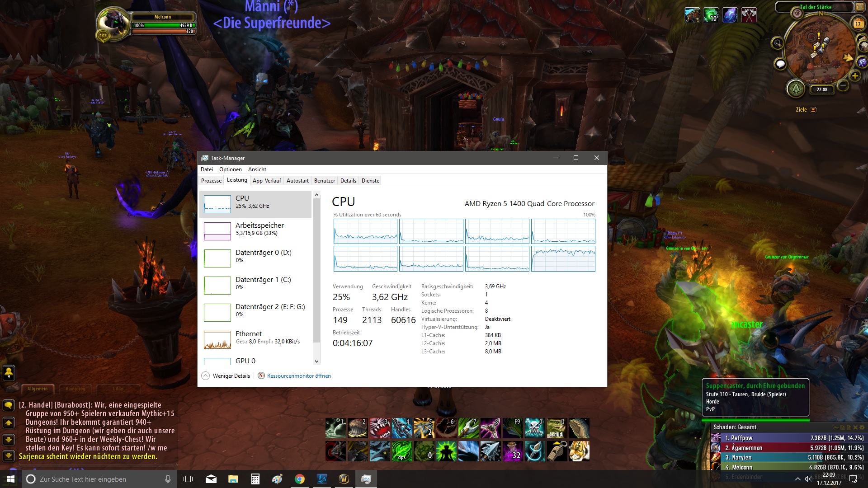Trigger the green leaf ability labeled dps

402,451
